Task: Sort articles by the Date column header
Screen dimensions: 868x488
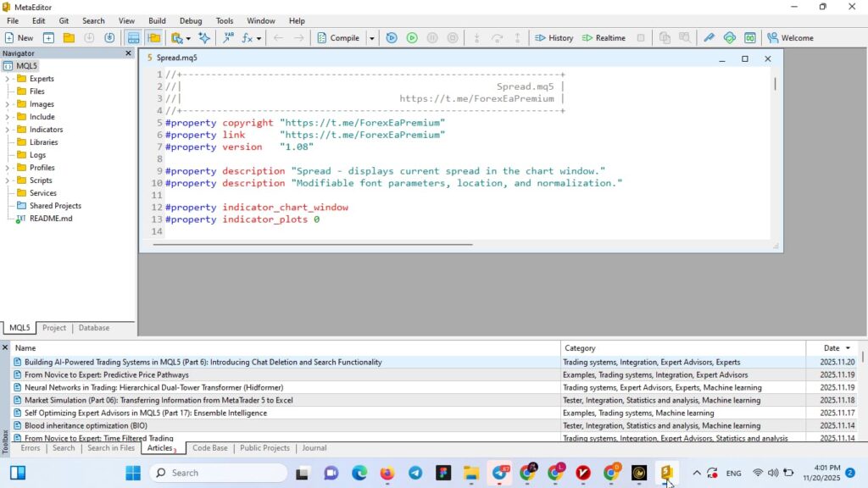Action: [x=829, y=348]
